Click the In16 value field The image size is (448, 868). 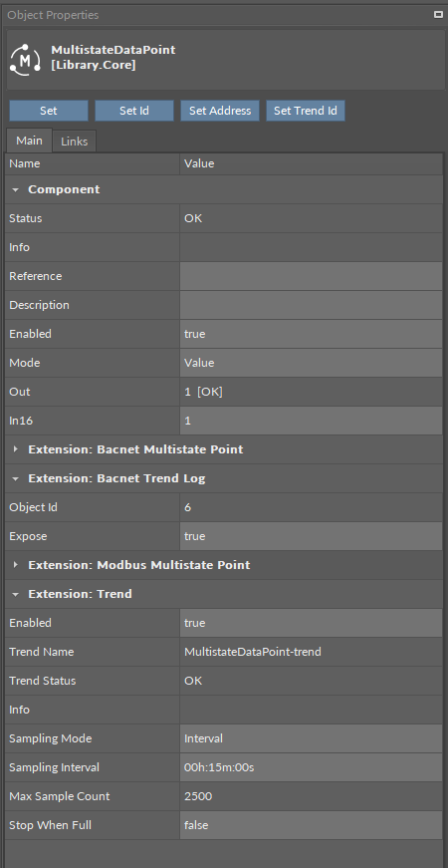coord(311,421)
